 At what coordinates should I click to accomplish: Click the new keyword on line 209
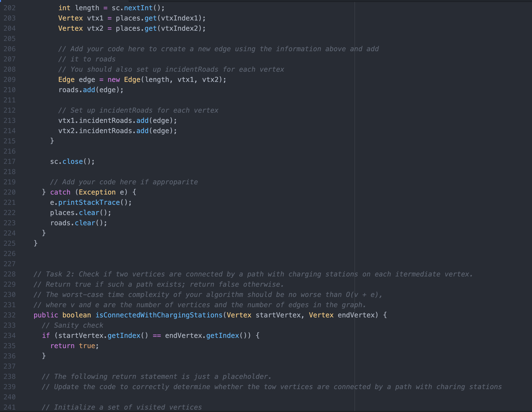[114, 79]
